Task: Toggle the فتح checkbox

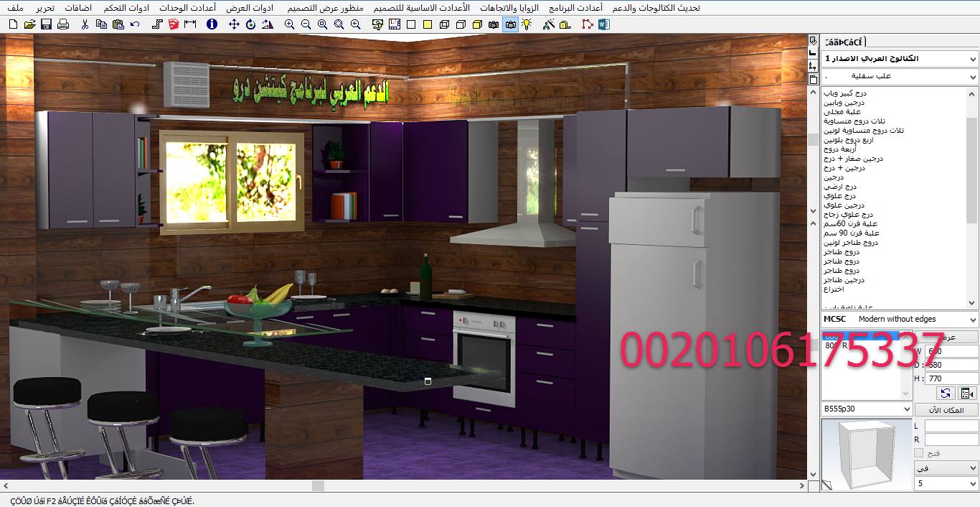Action: point(919,453)
